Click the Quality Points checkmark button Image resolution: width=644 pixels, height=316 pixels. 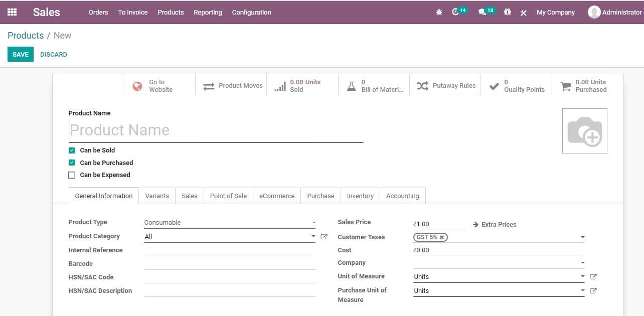(516, 85)
